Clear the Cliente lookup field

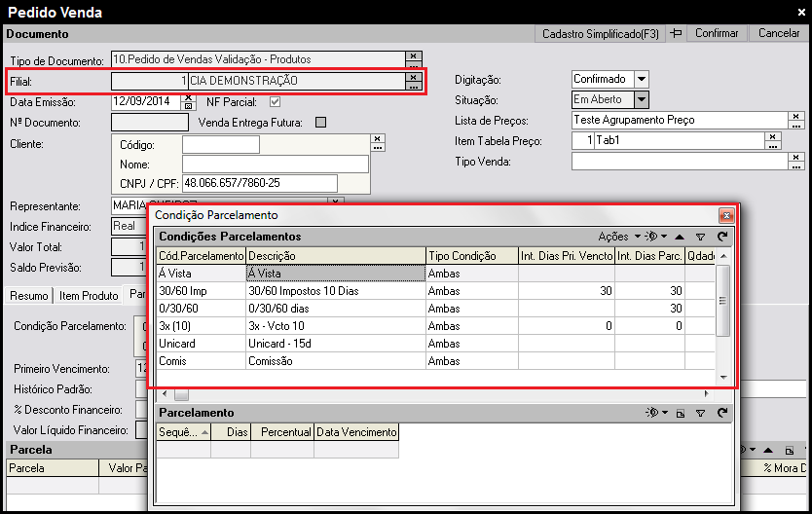pos(378,139)
